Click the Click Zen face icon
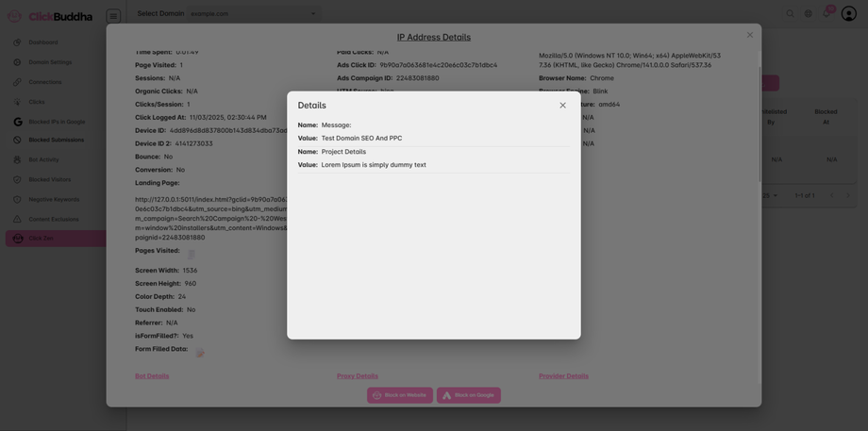This screenshot has width=868, height=431. tap(18, 239)
